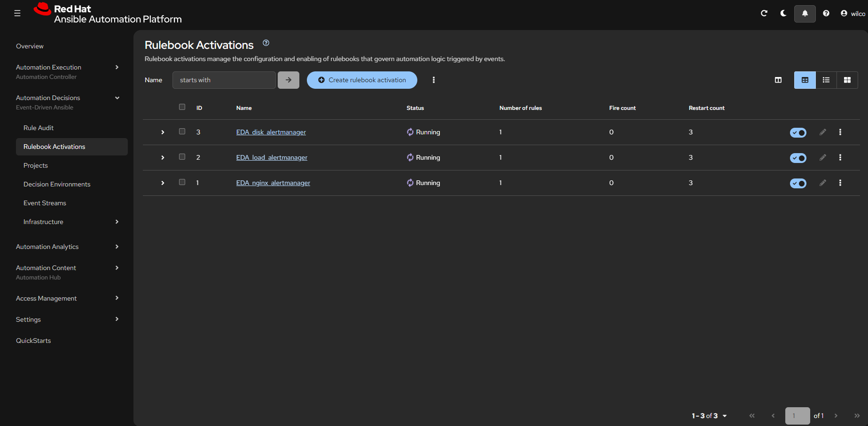Screen dimensions: 868x426
Task: Click the Status column header
Action: [415, 108]
